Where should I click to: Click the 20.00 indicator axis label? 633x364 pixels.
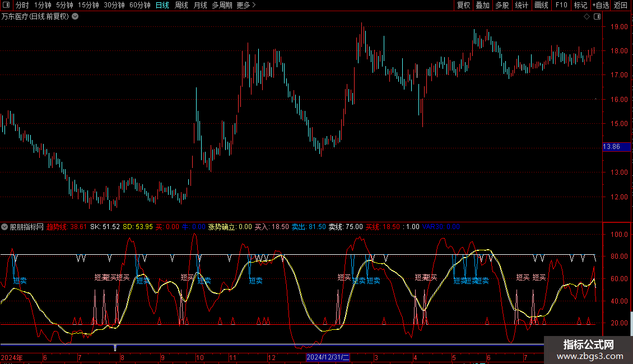619,323
